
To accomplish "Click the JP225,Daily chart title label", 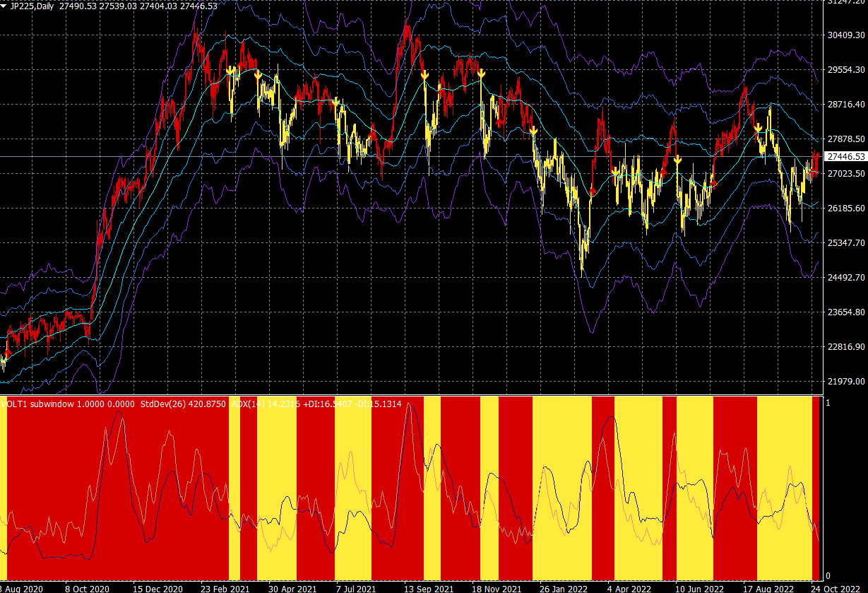I will pos(32,6).
